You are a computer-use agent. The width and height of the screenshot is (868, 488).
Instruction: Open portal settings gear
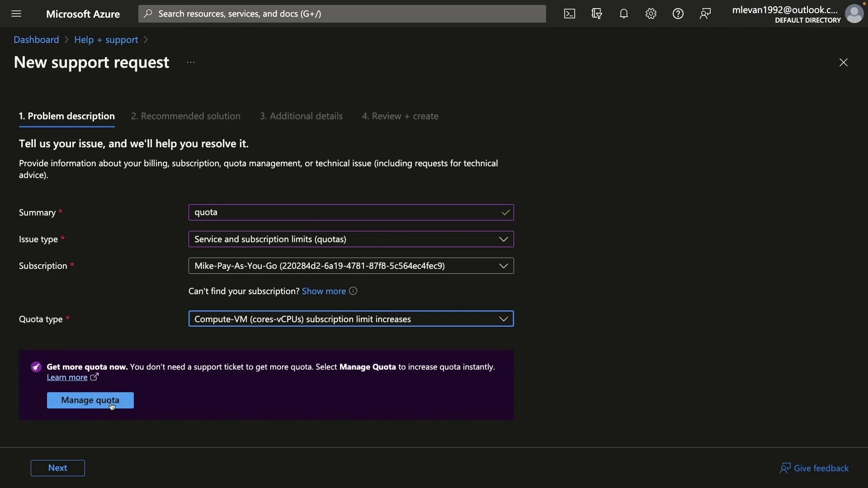pyautogui.click(x=651, y=14)
